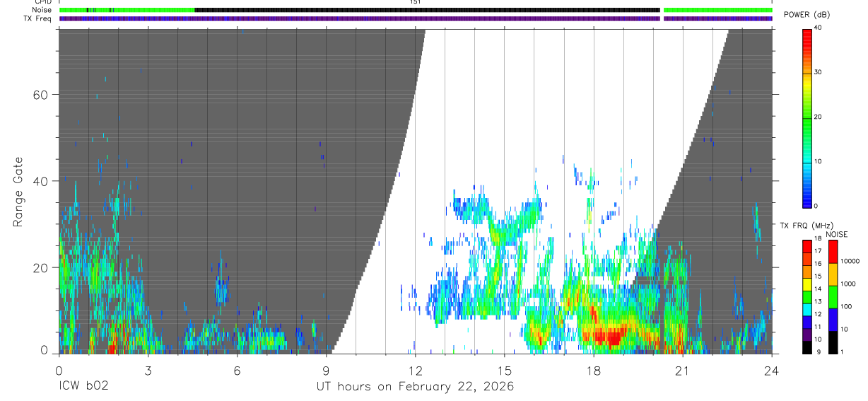The image size is (868, 401).
Task: Click the x-axis tick label 15
Action: pos(504,370)
